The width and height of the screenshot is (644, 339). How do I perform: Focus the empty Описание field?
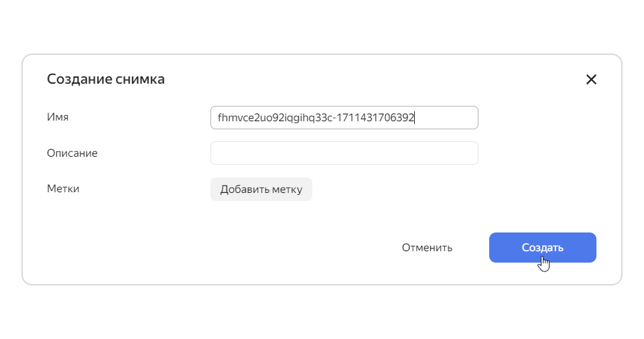tap(344, 153)
